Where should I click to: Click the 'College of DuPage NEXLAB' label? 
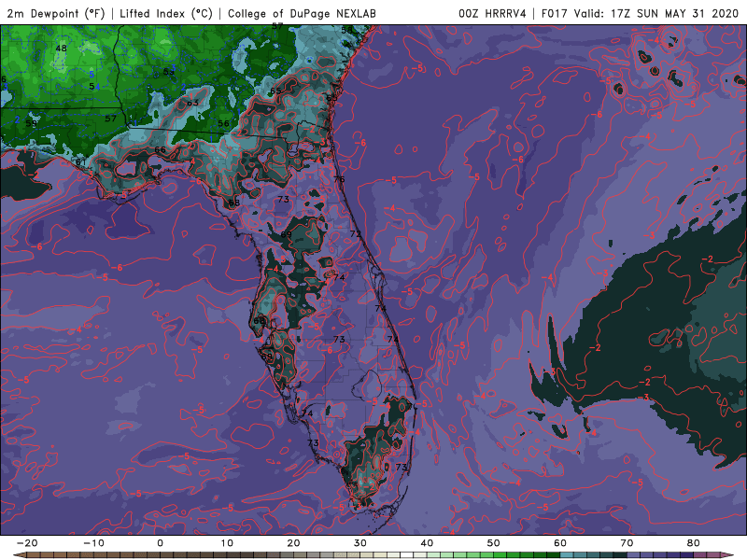[302, 13]
